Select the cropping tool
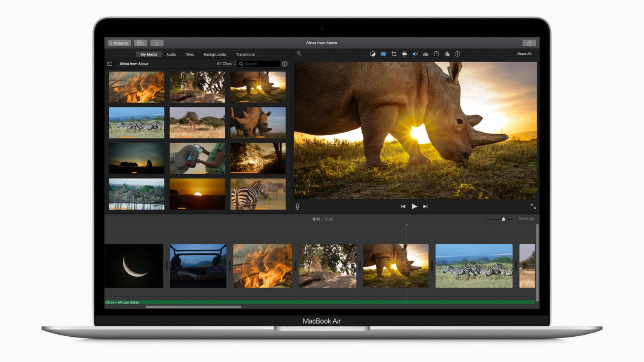Image resolution: width=644 pixels, height=362 pixels. point(394,54)
